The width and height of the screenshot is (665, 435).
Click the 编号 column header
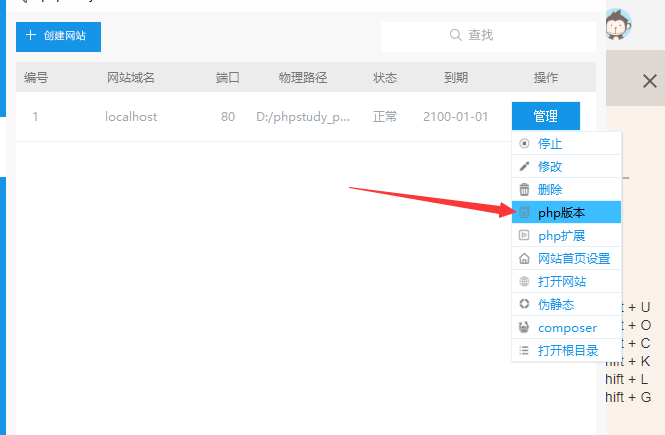(36, 78)
